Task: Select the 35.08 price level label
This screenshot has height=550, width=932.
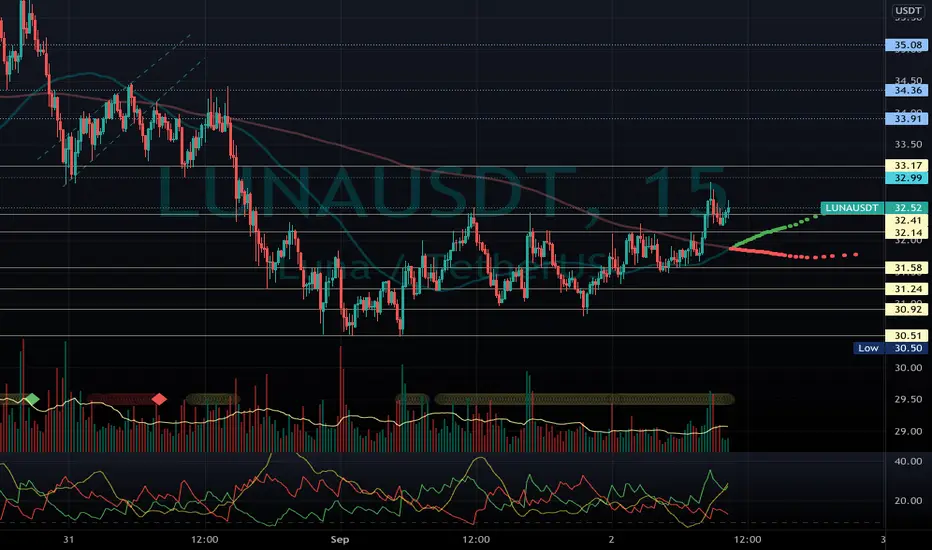Action: (906, 45)
